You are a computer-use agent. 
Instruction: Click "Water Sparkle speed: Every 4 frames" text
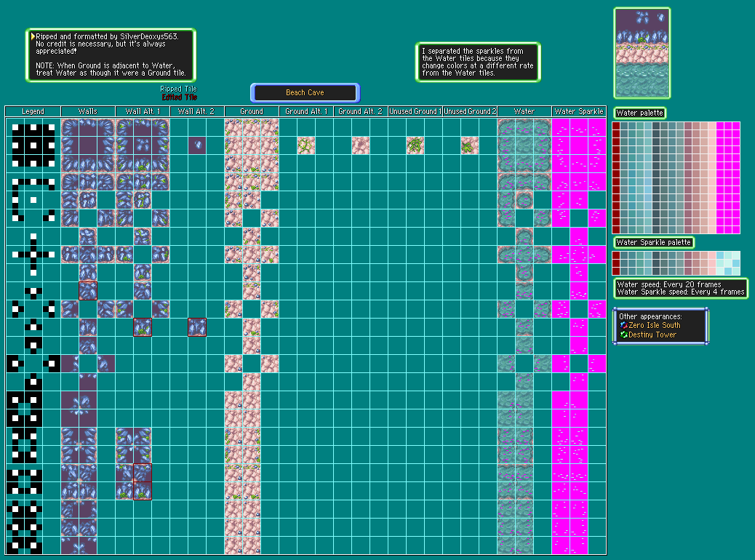click(681, 292)
